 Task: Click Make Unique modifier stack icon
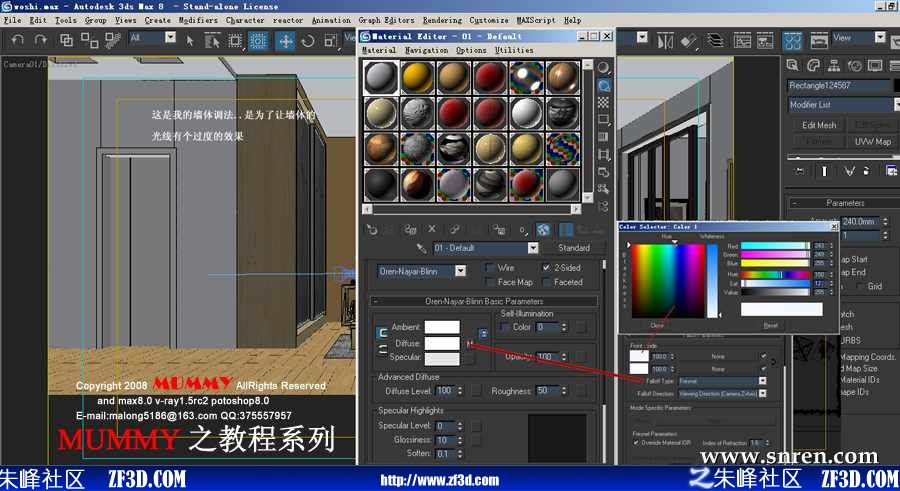(849, 171)
